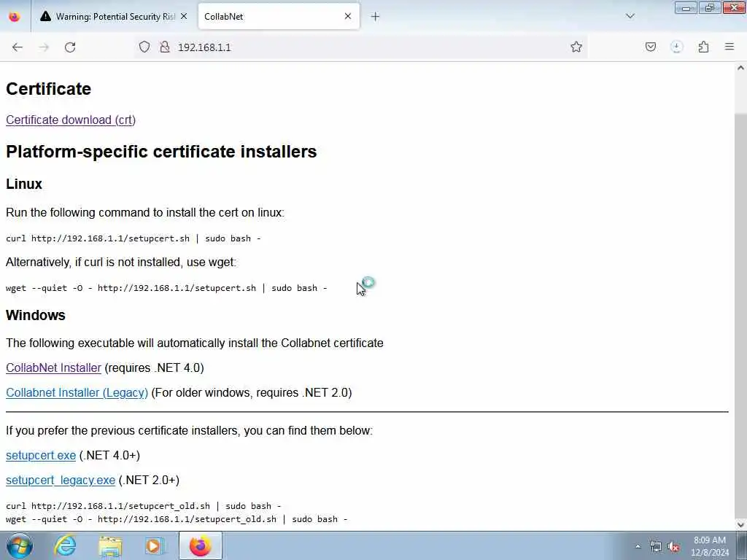The width and height of the screenshot is (747, 560).
Task: Minimize the Firefox window
Action: (686, 7)
